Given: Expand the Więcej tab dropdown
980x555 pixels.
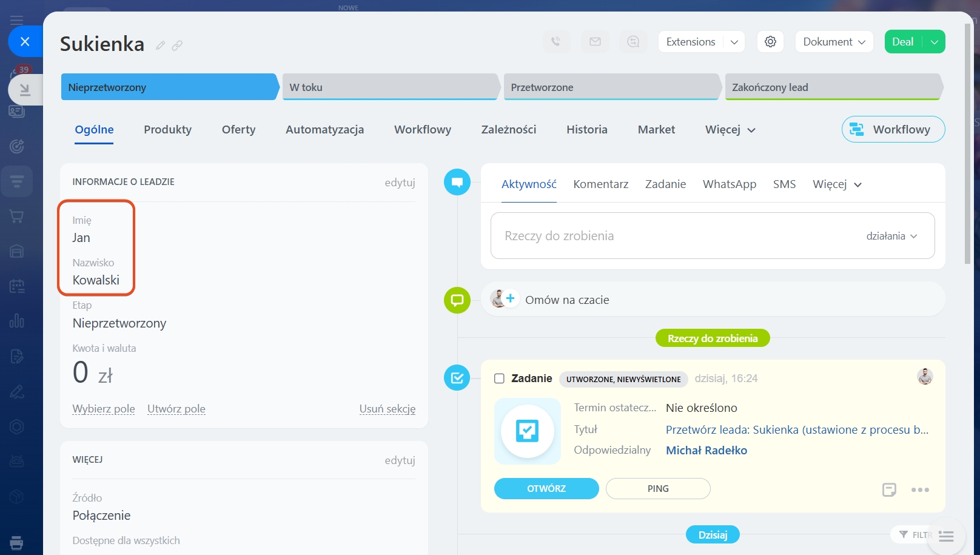Looking at the screenshot, I should (x=730, y=130).
